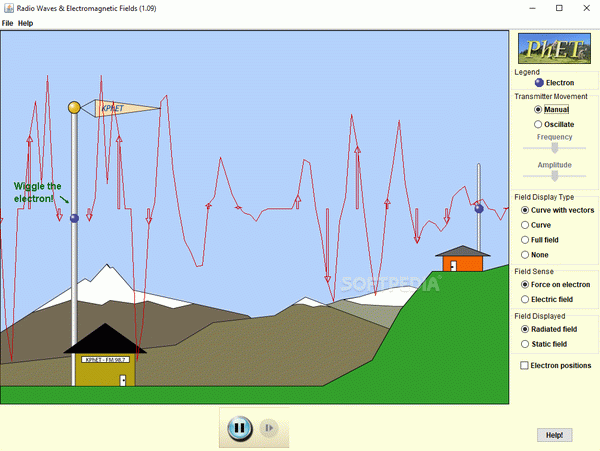Open the Help menu
This screenshot has height=451, width=600.
point(26,23)
